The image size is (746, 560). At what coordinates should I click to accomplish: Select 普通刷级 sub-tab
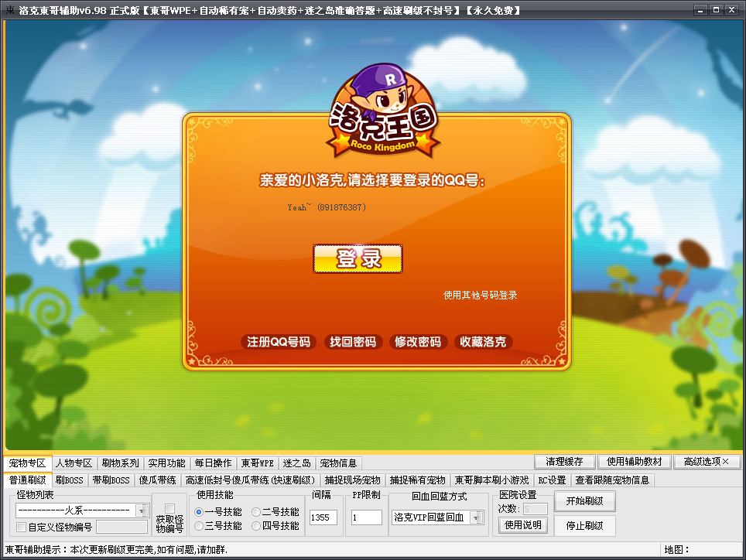tap(28, 480)
